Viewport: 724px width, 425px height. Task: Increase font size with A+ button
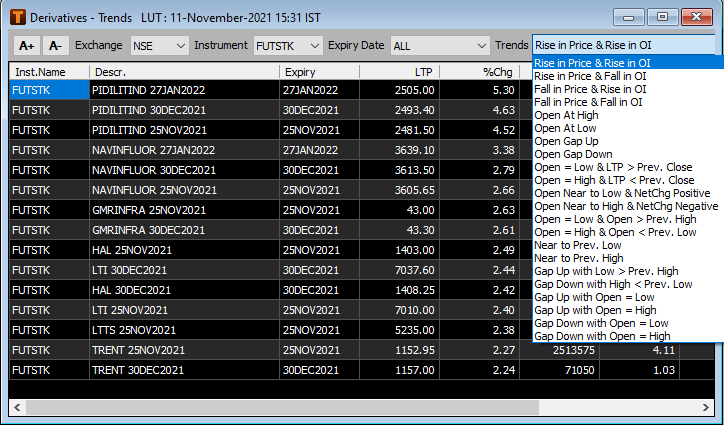pos(27,46)
